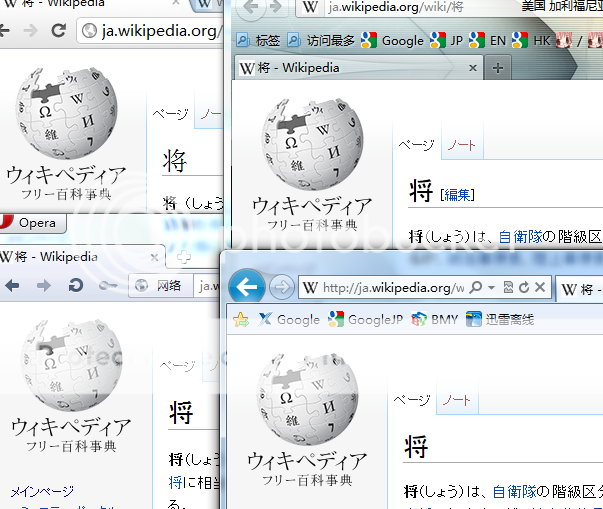603x509 pixels.
Task: Click the Wikipedia globe logo in IE window
Action: click(308, 400)
